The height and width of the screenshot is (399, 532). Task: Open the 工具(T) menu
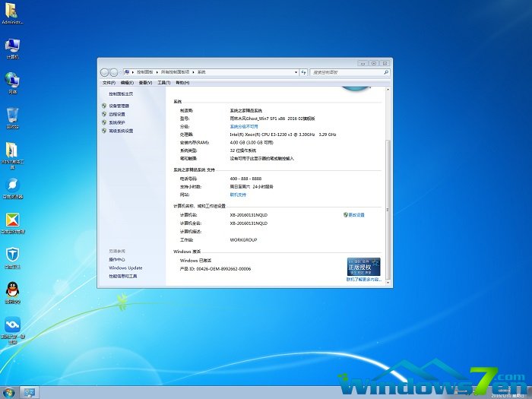tap(163, 82)
